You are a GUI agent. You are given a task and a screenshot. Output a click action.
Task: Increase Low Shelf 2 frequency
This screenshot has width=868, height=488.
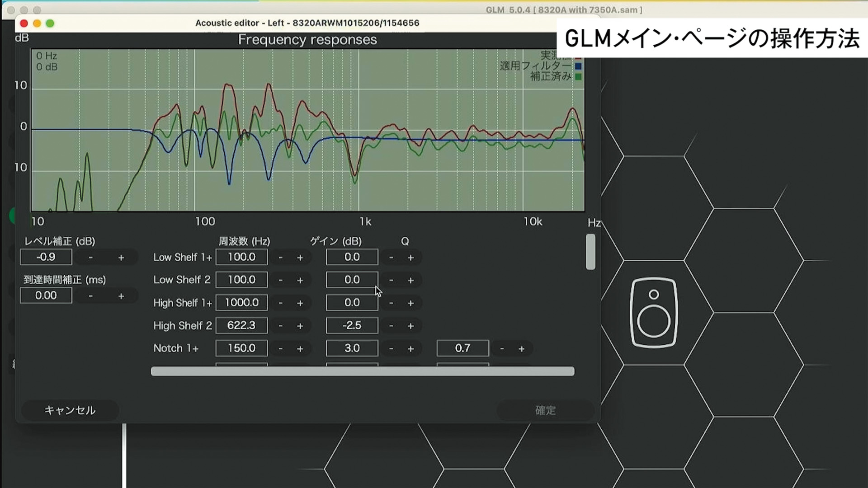click(x=300, y=280)
